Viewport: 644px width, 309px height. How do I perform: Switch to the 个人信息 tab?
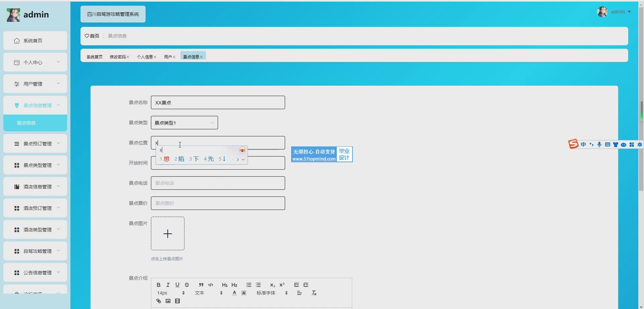[x=145, y=57]
